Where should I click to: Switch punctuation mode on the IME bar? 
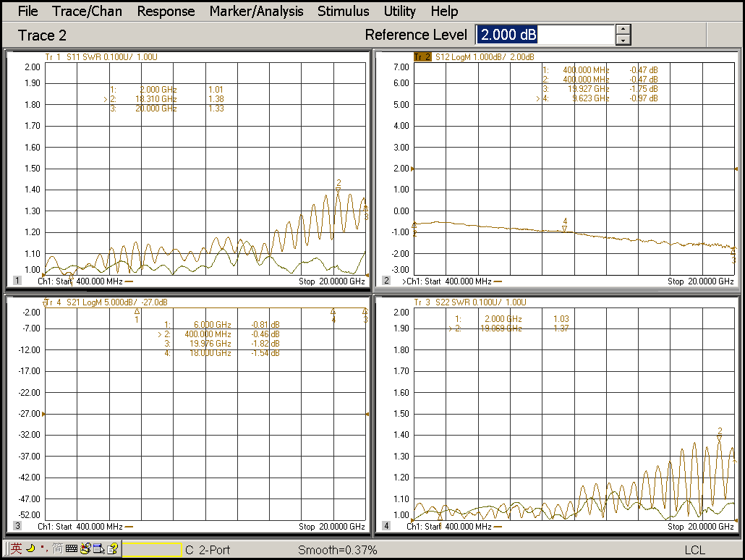pos(44,548)
